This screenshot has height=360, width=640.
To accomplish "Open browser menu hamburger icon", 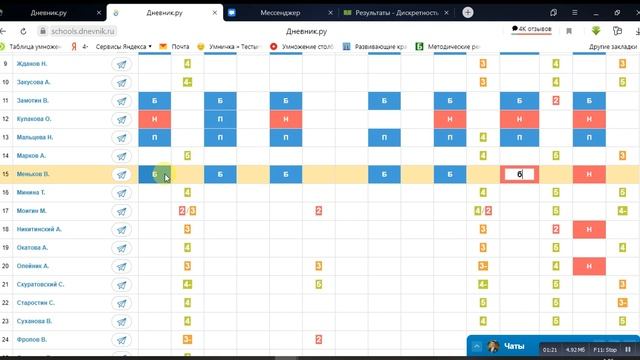I will (x=575, y=13).
